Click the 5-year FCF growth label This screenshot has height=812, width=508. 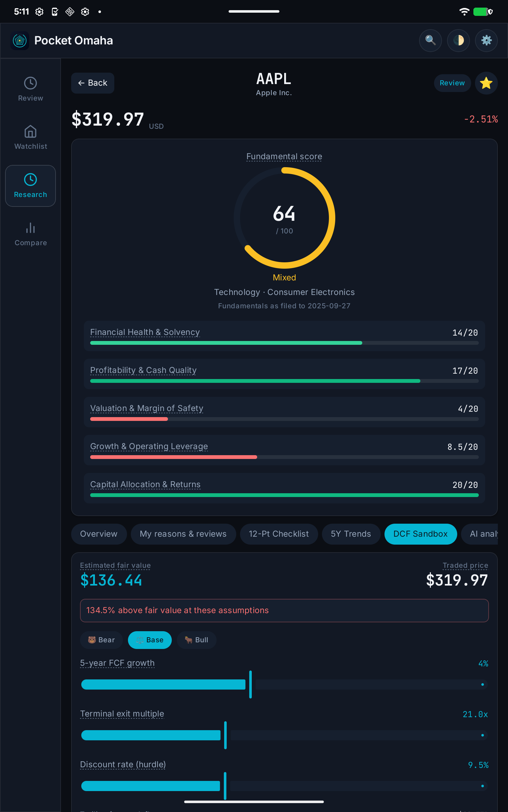click(117, 663)
